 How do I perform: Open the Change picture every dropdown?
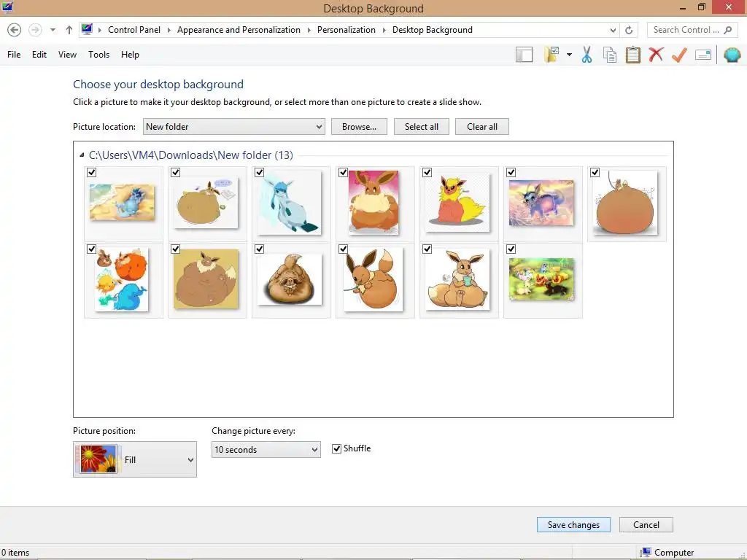(x=266, y=449)
